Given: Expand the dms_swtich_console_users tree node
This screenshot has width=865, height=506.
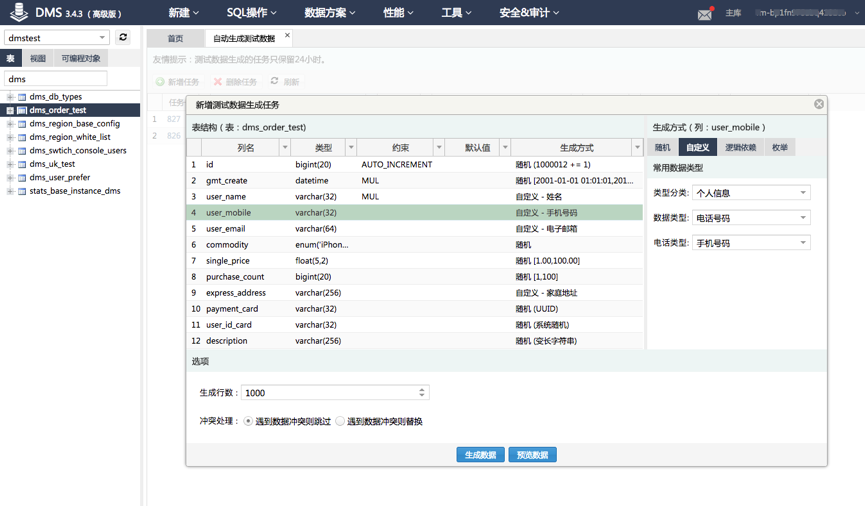Looking at the screenshot, I should 10,151.
